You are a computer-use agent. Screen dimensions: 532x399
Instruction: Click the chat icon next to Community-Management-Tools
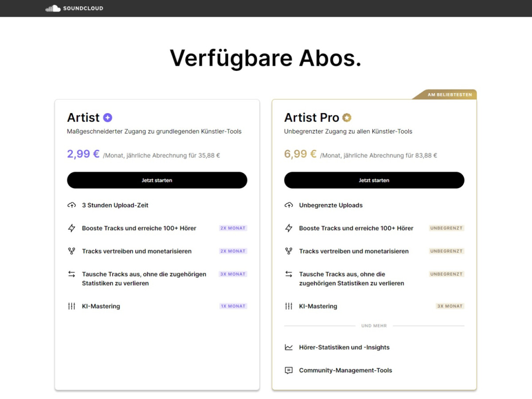pos(289,370)
